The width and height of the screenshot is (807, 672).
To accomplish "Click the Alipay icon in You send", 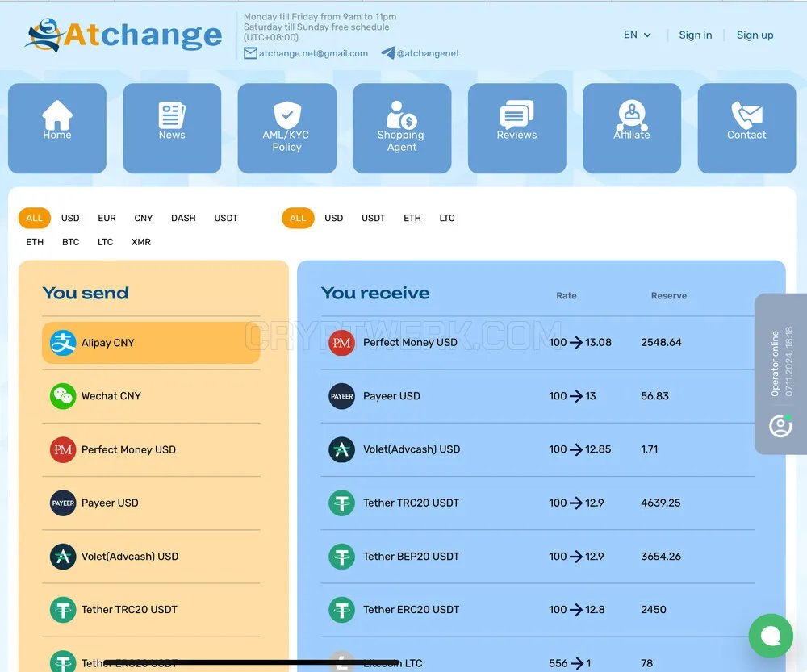I will coord(63,343).
